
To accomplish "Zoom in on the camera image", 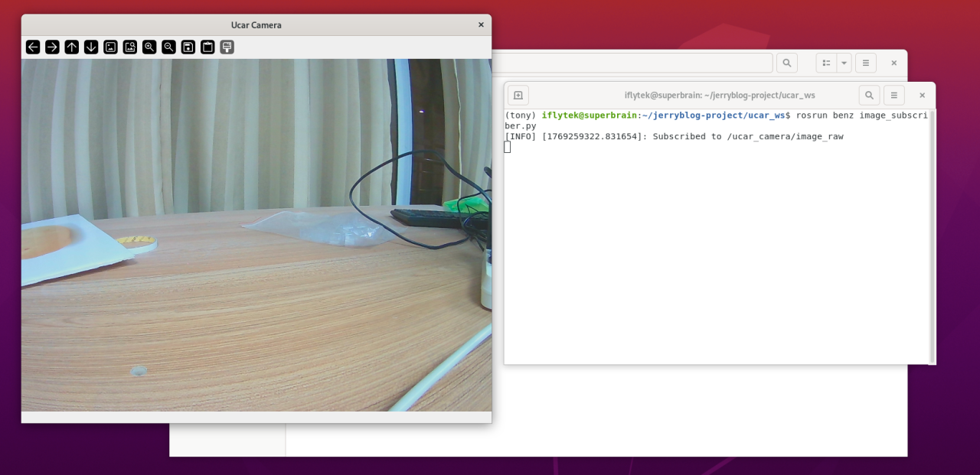I will 149,47.
